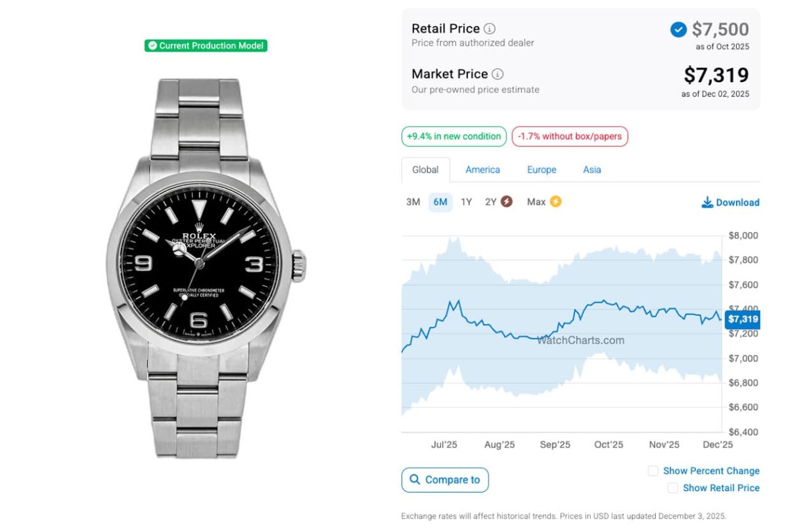The width and height of the screenshot is (803, 532).
Task: Click the $7,319 price marker on chart
Action: pos(743,319)
